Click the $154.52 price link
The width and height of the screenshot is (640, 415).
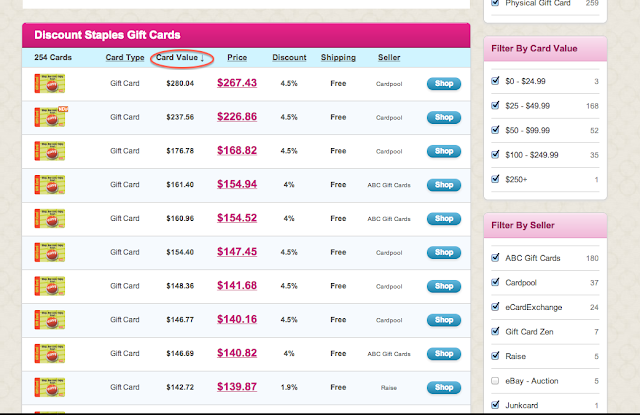[237, 218]
